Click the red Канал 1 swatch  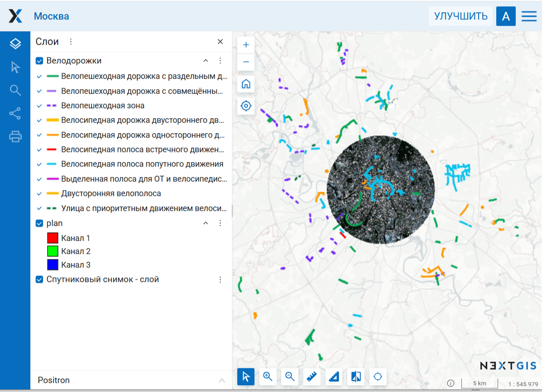coord(53,238)
